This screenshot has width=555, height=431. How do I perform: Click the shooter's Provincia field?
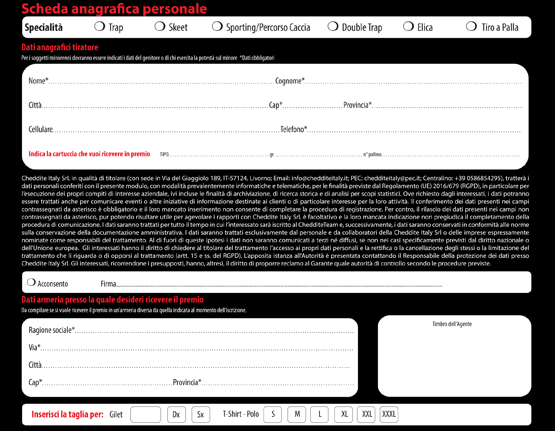(447, 105)
